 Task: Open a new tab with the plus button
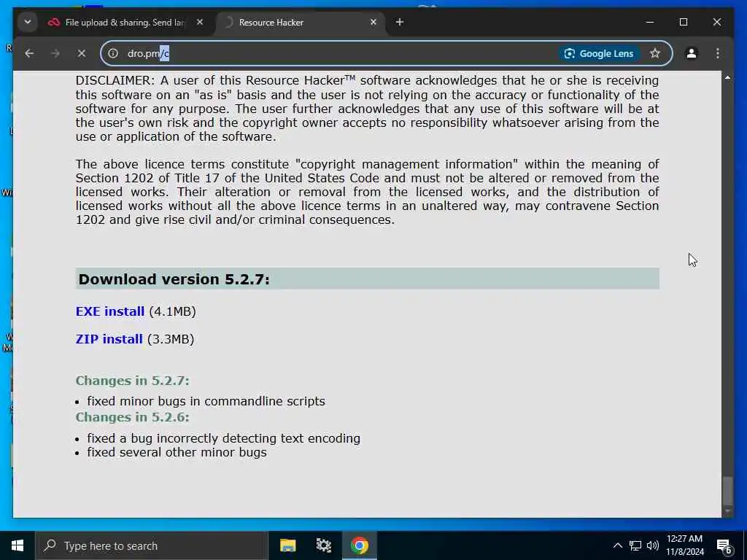[400, 22]
